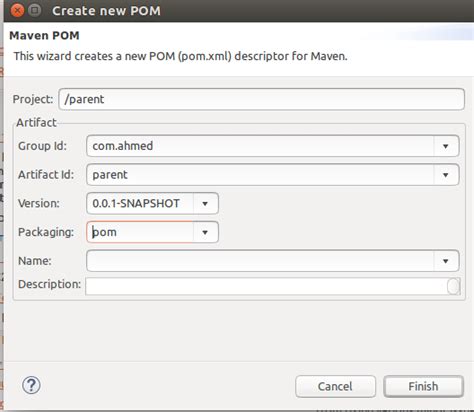This screenshot has width=474, height=412.
Task: Focus the Project field containing /parent
Action: (x=261, y=99)
